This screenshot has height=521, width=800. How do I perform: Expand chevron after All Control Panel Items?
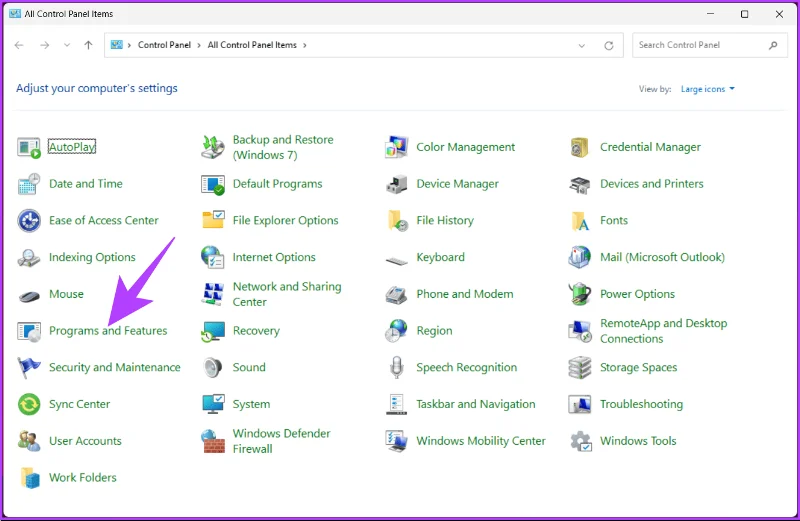pos(305,45)
